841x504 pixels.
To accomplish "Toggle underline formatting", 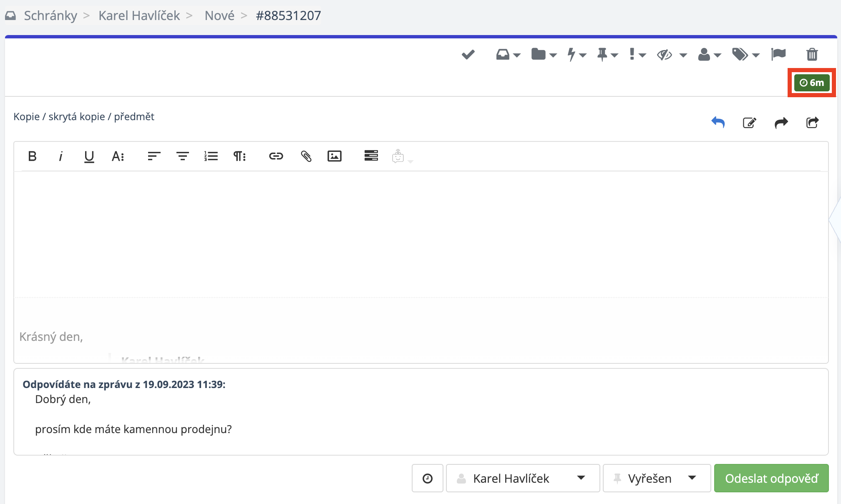I will [x=89, y=156].
